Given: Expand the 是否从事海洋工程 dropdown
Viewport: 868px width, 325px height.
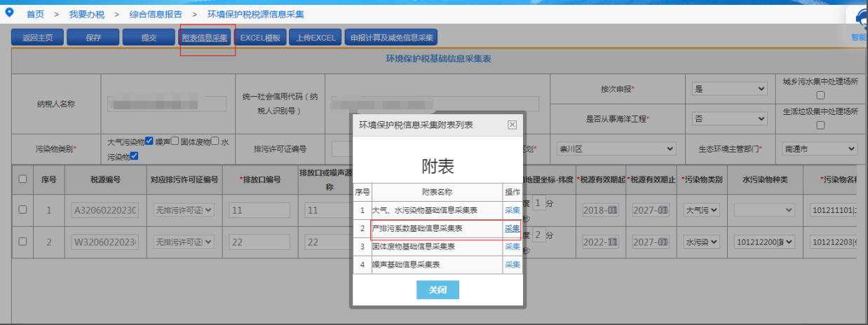Looking at the screenshot, I should point(731,118).
